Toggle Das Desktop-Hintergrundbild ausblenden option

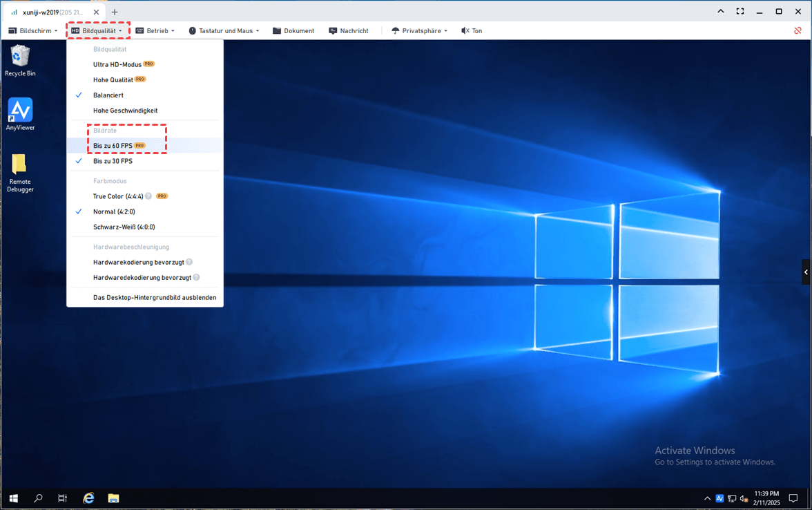[154, 298]
